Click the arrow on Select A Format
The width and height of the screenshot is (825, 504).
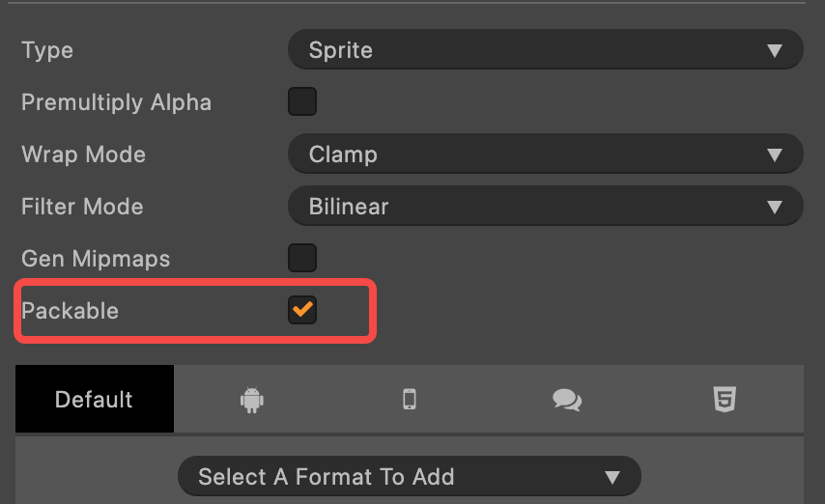tap(612, 477)
